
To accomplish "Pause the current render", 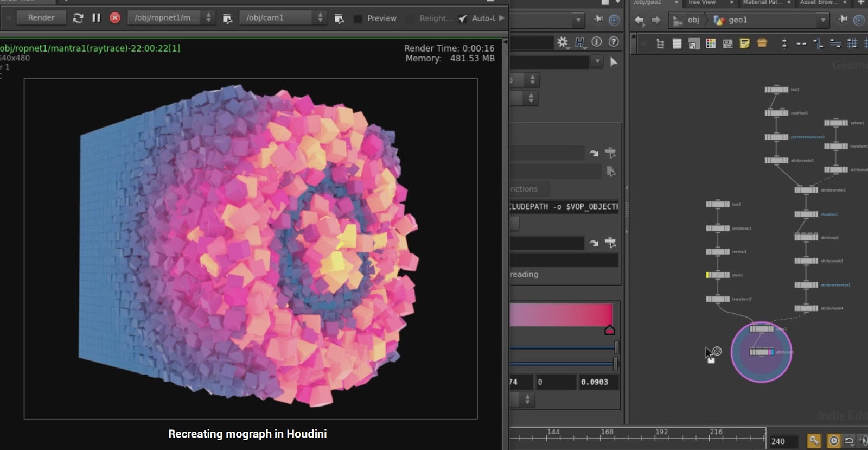I will pyautogui.click(x=97, y=18).
